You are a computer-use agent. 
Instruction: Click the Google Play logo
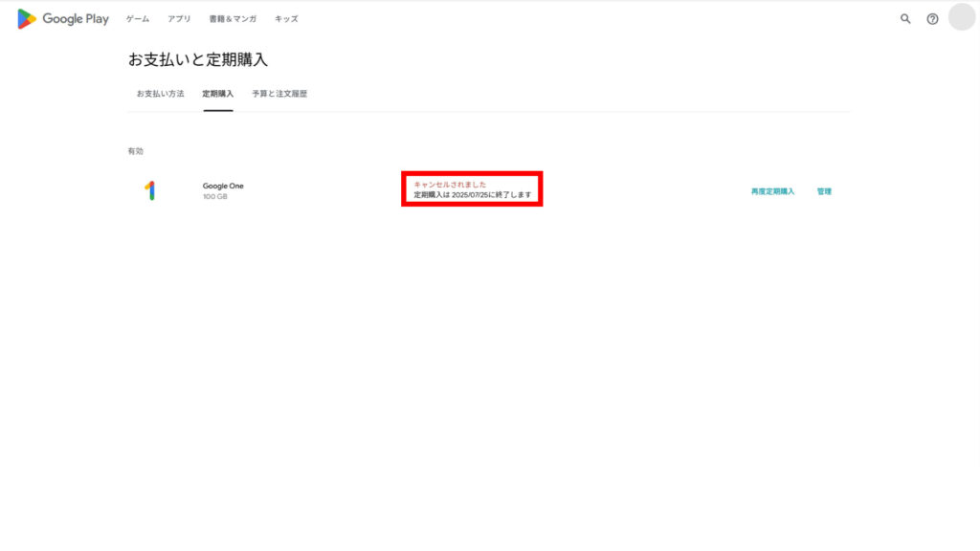63,19
